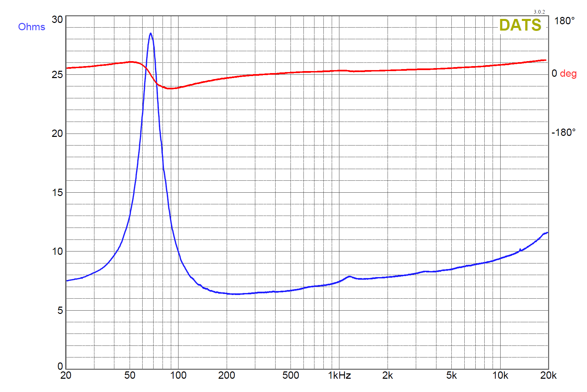Click the 10k frequency axis label
This screenshot has width=587, height=392.
[500, 375]
